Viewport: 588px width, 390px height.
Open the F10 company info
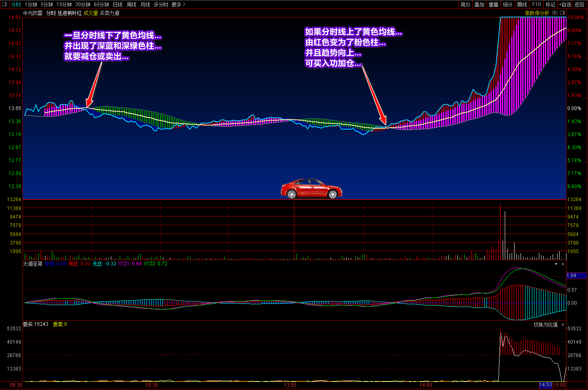point(536,4)
